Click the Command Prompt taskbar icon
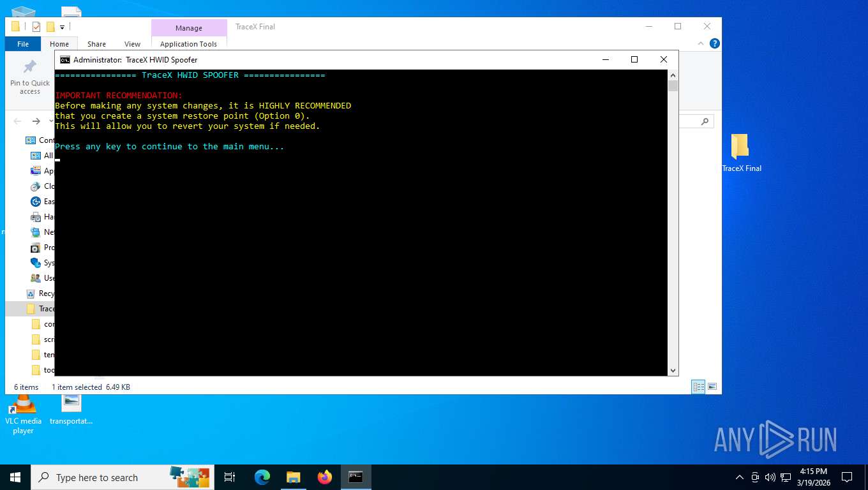Image resolution: width=868 pixels, height=490 pixels. (x=355, y=477)
